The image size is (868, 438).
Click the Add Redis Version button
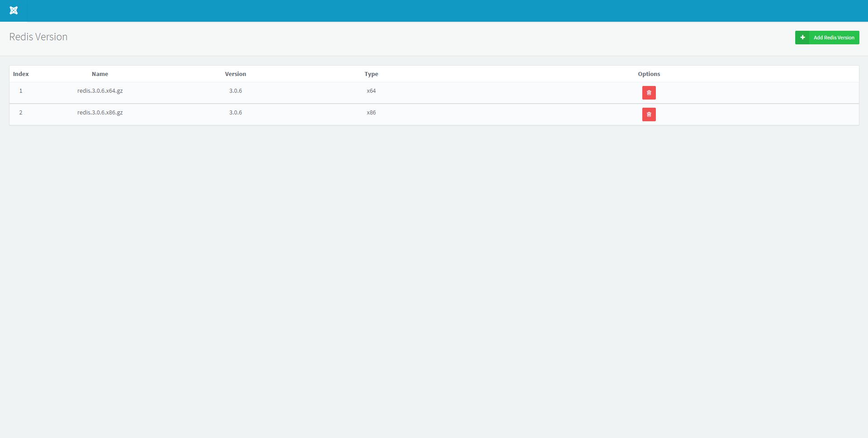tap(827, 38)
